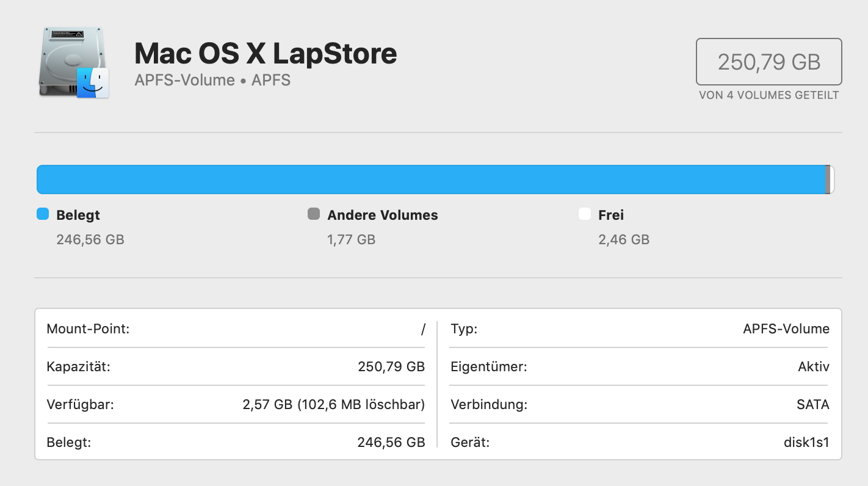Click the Andere Volumes legend label
868x486 pixels.
click(x=383, y=215)
